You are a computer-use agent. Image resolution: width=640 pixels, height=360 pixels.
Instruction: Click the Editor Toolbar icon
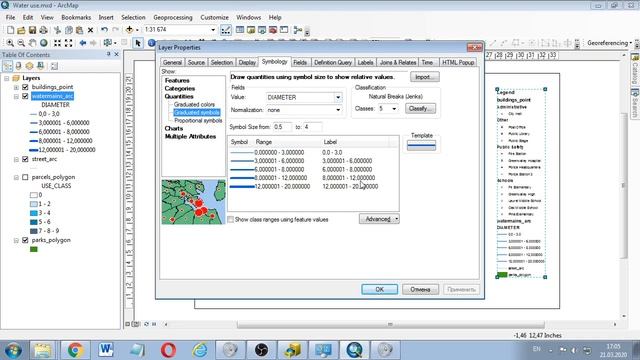pos(226,30)
